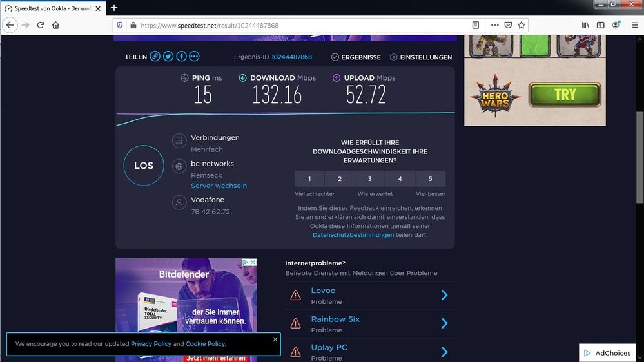Click the upload value 52.72
644x362 pixels.
tap(366, 95)
